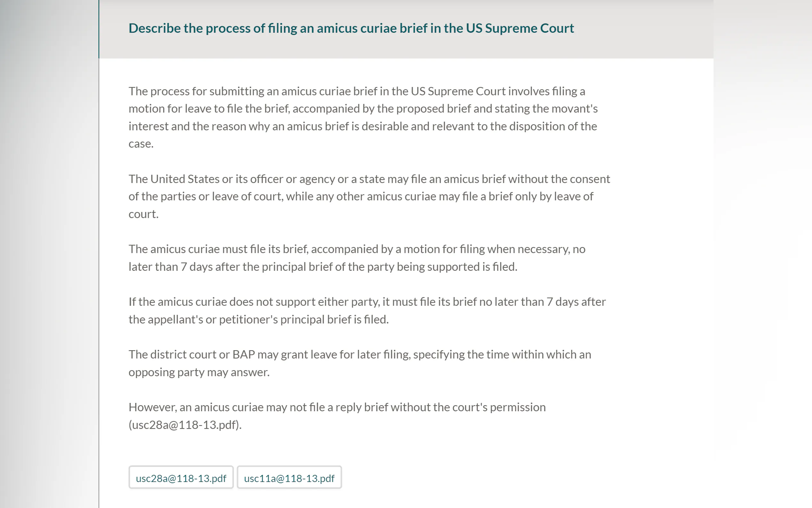Click "court." ending the second paragraph

(143, 214)
